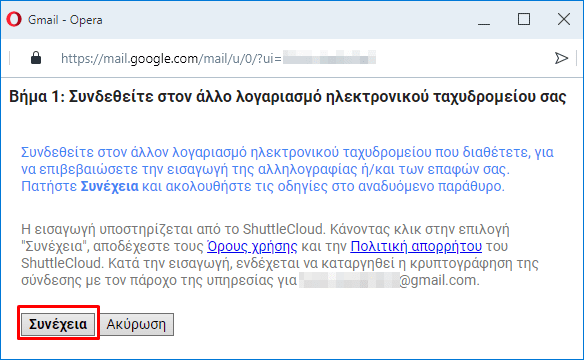Open the Πολιτική απορρήτου link
This screenshot has width=584, height=360.
pyautogui.click(x=416, y=246)
